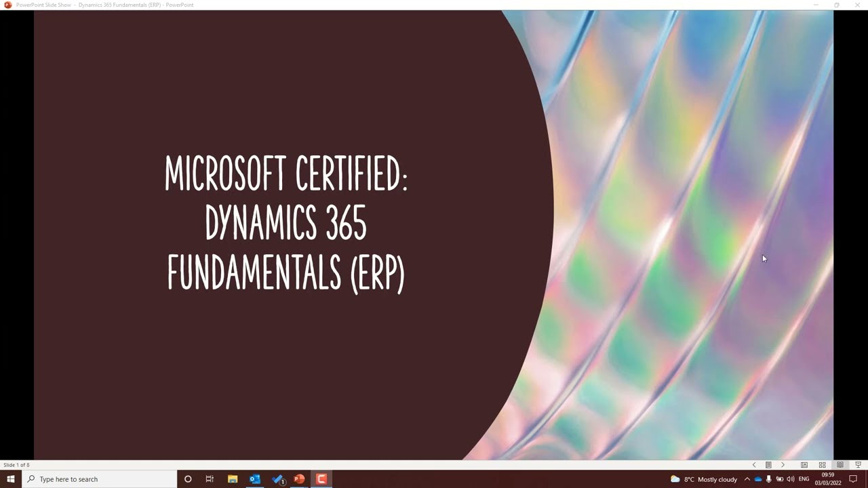The height and width of the screenshot is (488, 868).
Task: Open Microsoft To Do taskbar icon
Action: click(x=277, y=479)
